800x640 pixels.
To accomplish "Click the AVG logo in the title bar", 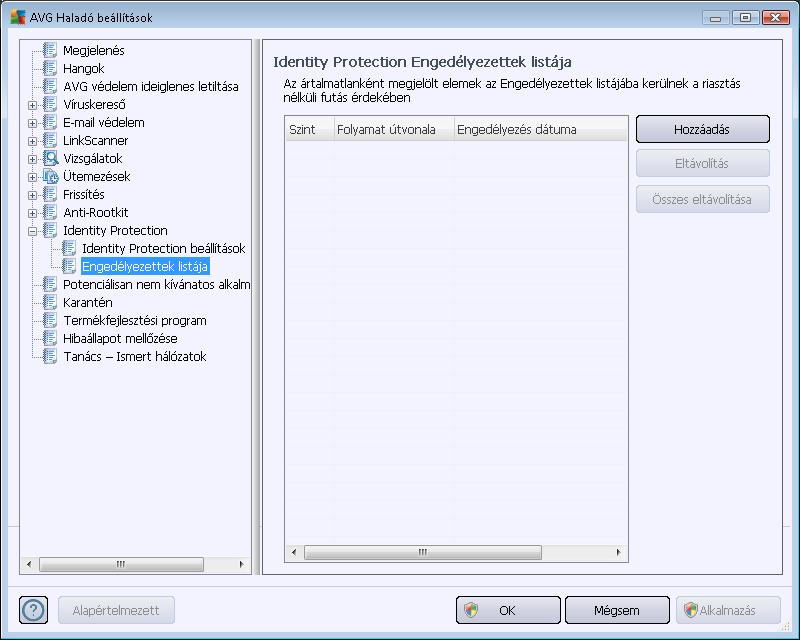I will [18, 17].
